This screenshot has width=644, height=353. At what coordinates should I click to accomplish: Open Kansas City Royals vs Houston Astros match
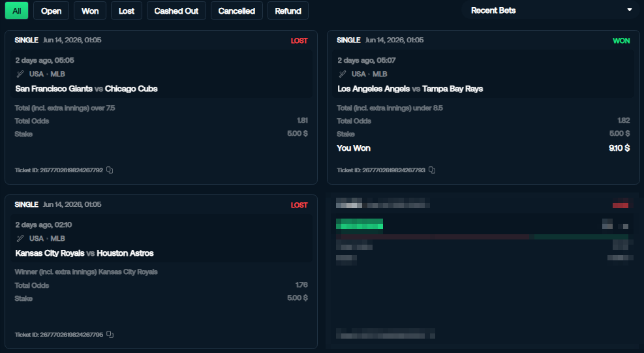84,253
